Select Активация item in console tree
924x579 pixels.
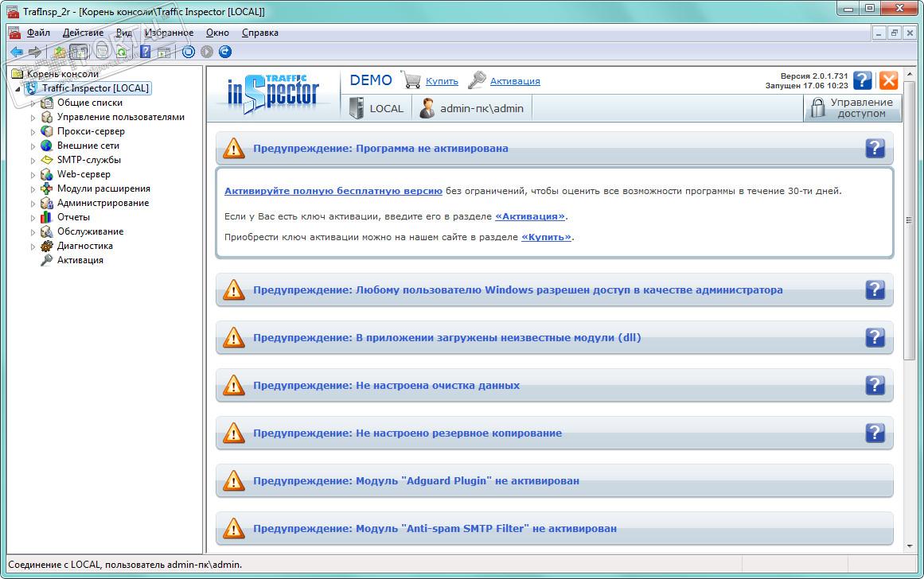pos(80,260)
